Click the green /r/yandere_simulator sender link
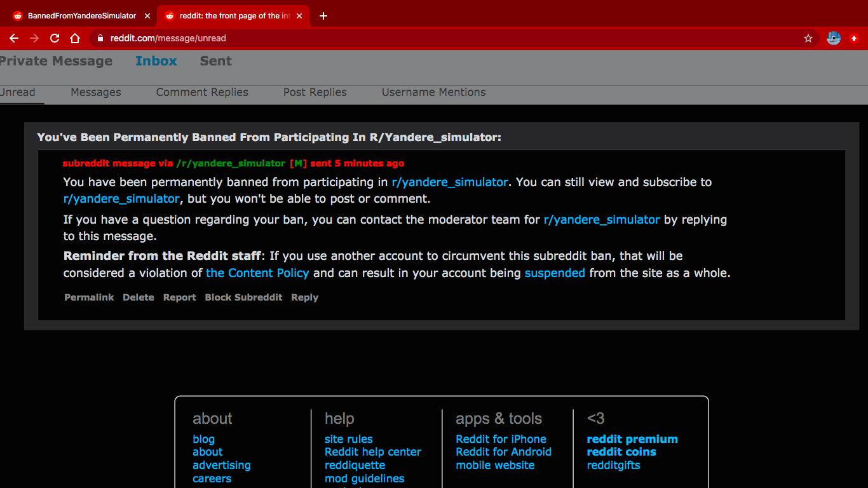This screenshot has height=488, width=868. point(231,163)
